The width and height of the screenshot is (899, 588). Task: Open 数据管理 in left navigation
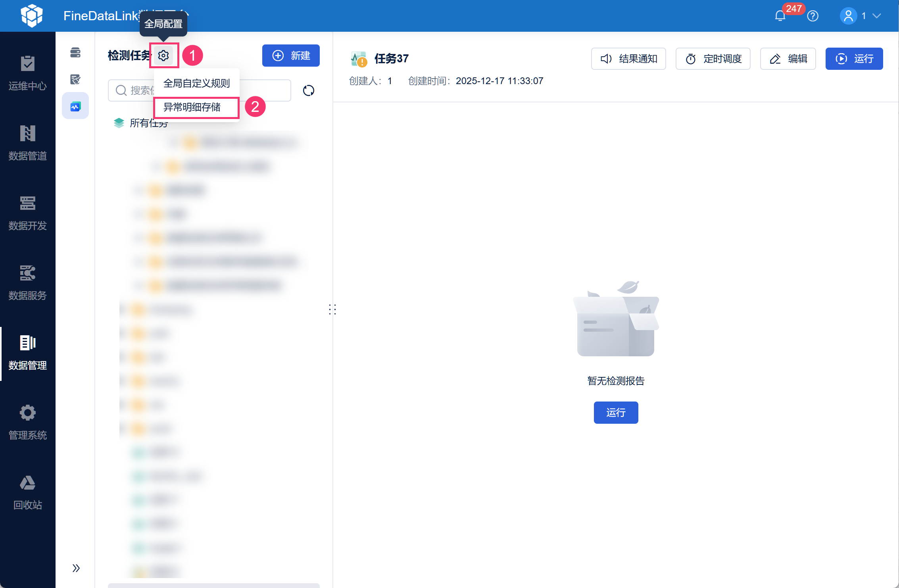pos(28,353)
